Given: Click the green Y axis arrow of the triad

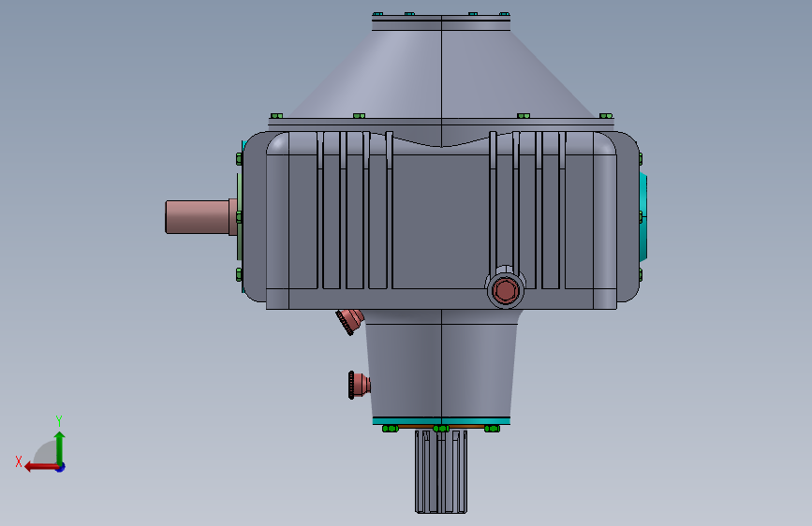Looking at the screenshot, I should click(60, 447).
